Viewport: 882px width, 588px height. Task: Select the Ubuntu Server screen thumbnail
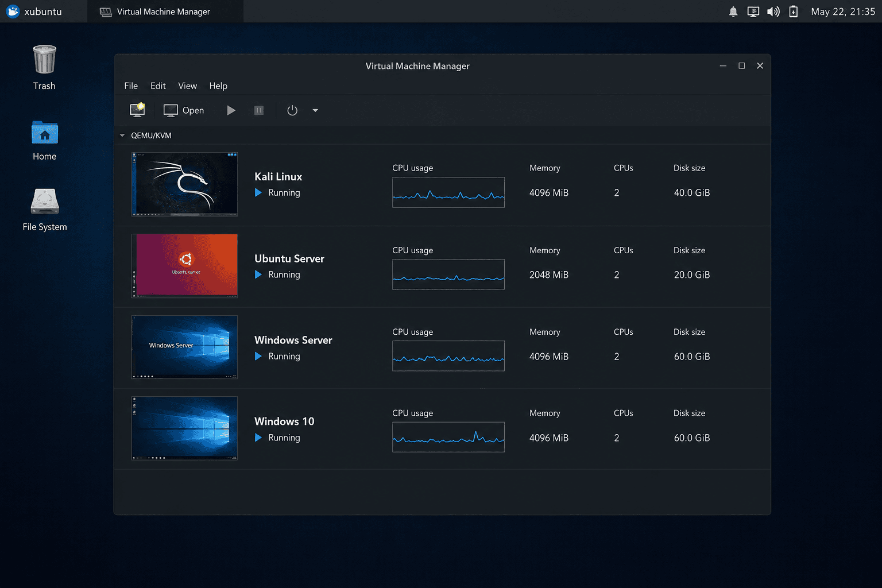(184, 266)
